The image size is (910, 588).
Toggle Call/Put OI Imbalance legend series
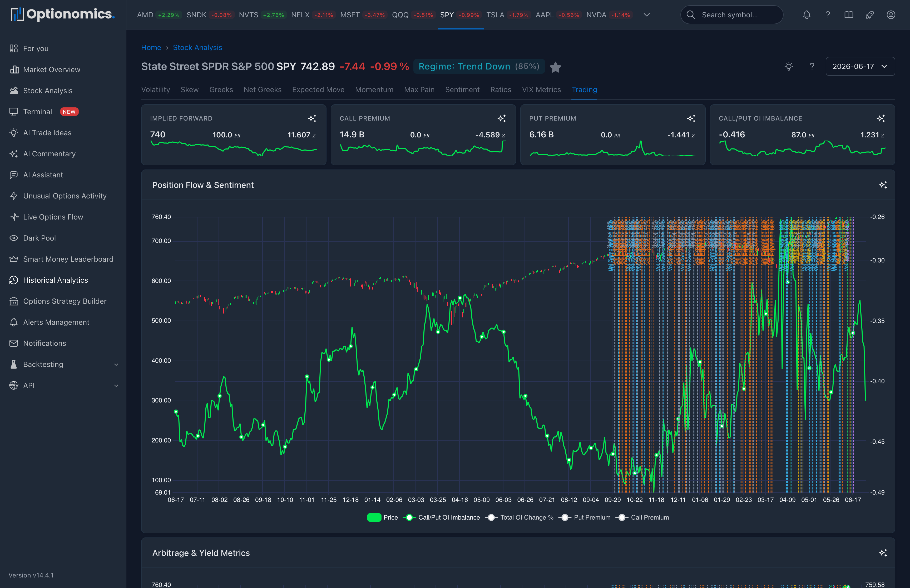442,517
